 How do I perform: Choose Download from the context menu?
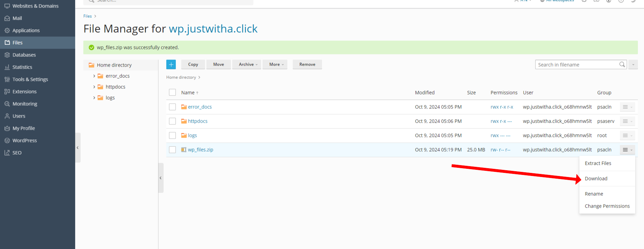pyautogui.click(x=596, y=179)
